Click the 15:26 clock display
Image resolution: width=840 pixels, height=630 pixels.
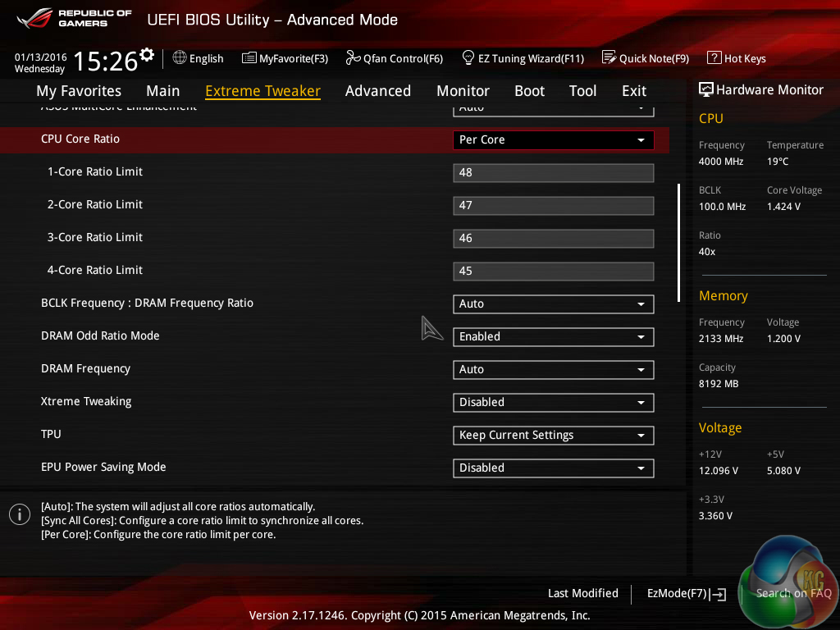[106, 61]
